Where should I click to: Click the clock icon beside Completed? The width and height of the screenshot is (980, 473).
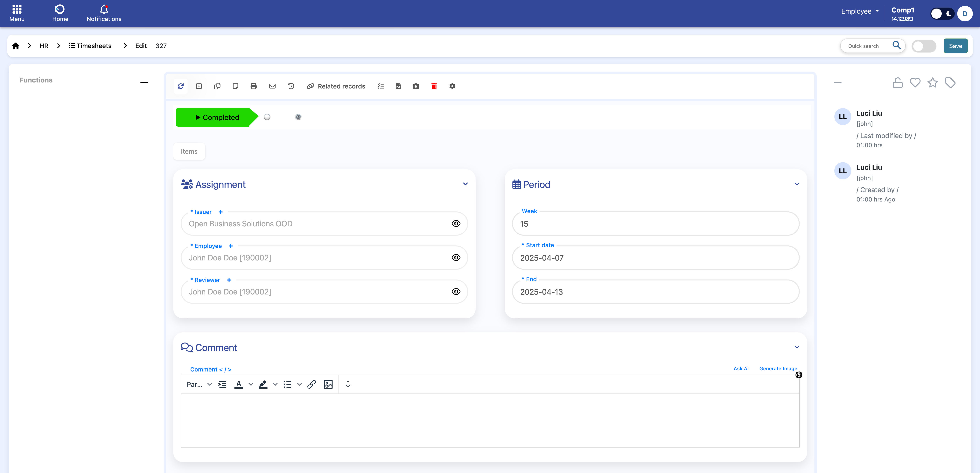click(x=267, y=117)
